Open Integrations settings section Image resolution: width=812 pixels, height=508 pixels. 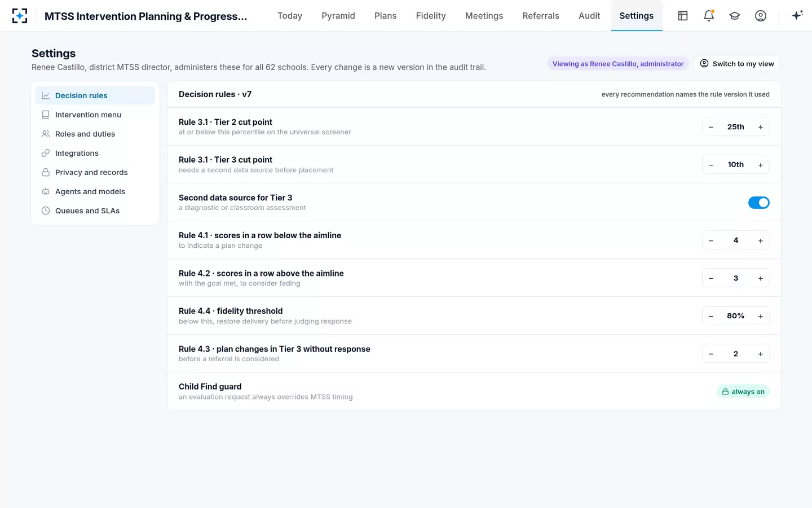point(95,153)
